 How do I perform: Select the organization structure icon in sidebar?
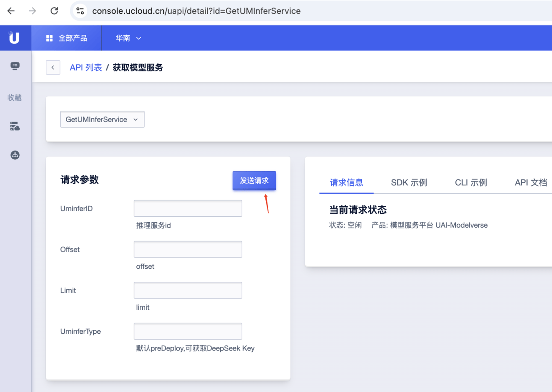(15, 155)
